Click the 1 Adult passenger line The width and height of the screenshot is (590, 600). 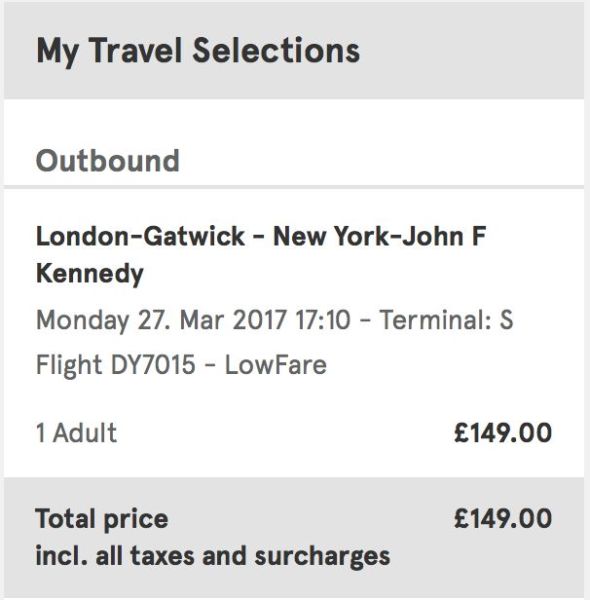(76, 433)
